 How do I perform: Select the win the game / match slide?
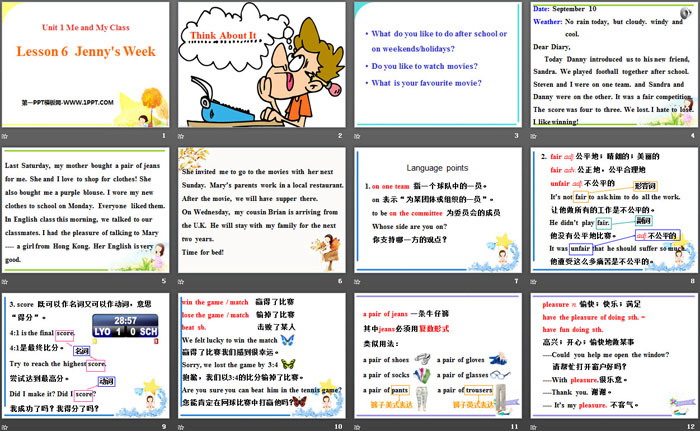tap(262, 360)
